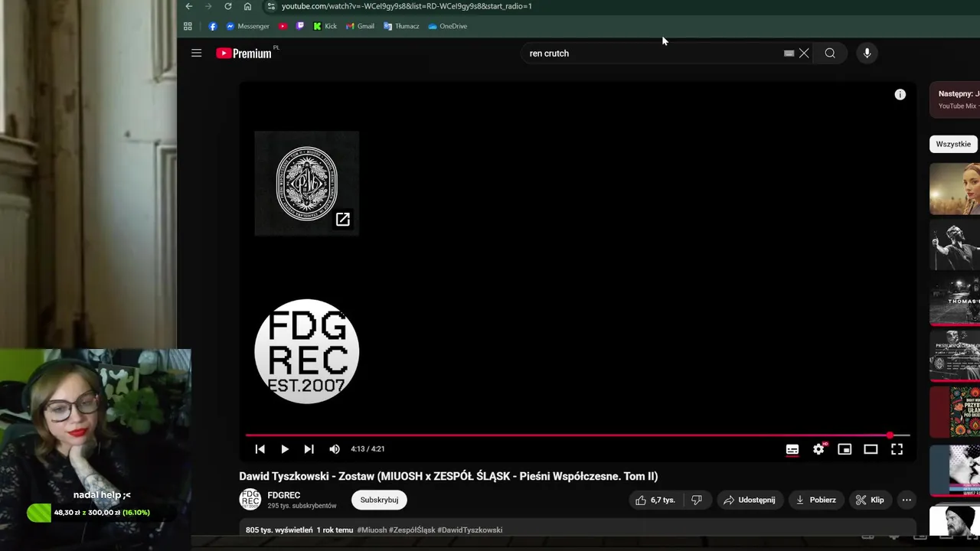
Task: Play the paused video
Action: (x=285, y=449)
